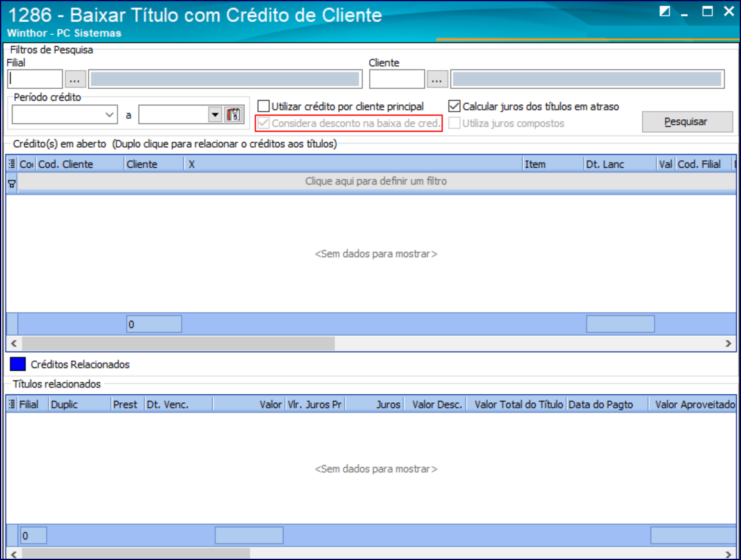Sort titles by Duplic column header
Image resolution: width=741 pixels, height=560 pixels.
coord(80,405)
